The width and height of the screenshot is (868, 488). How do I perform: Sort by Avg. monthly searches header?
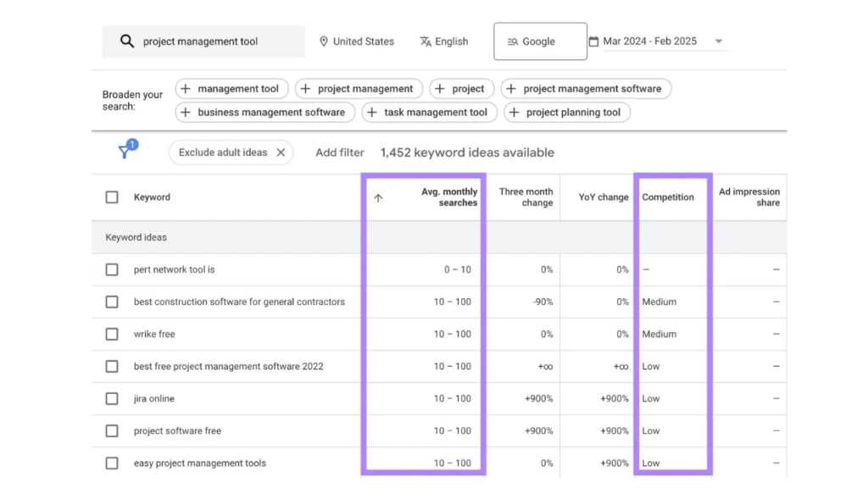(x=449, y=197)
